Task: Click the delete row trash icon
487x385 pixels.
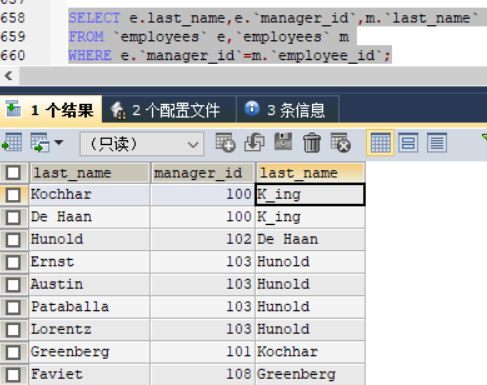Action: click(x=312, y=143)
